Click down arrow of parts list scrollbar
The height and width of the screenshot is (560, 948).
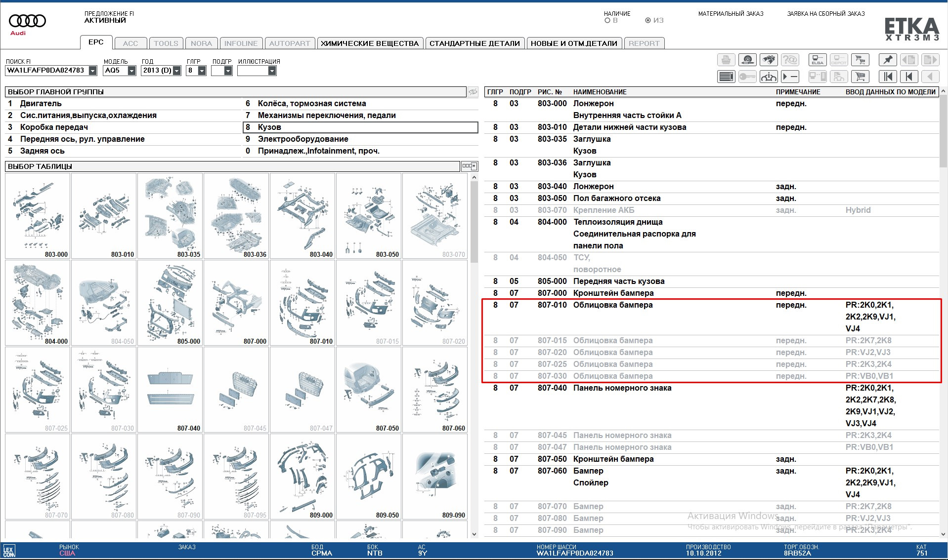(944, 534)
